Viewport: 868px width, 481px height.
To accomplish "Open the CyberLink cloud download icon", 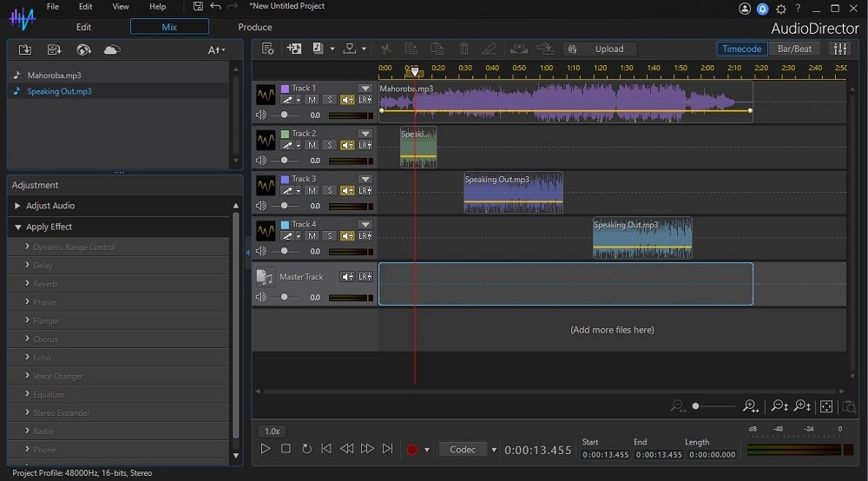I will pyautogui.click(x=112, y=49).
